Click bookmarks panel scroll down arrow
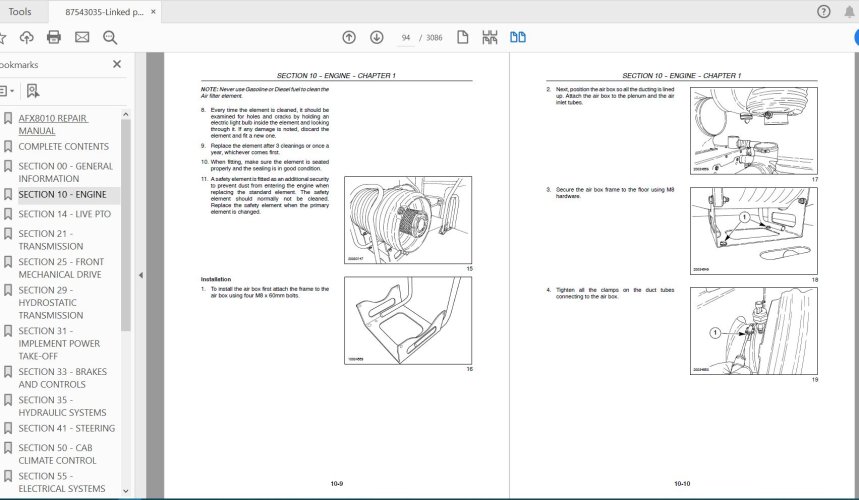The image size is (859, 500). tap(125, 491)
